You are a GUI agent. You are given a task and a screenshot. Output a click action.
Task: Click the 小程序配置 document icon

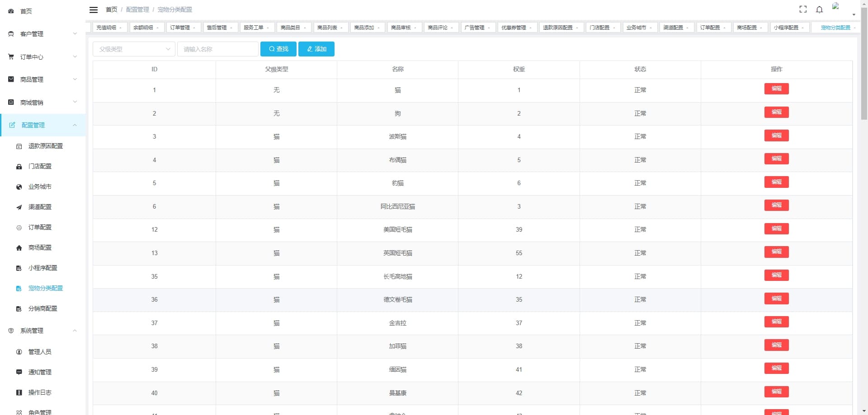[19, 268]
